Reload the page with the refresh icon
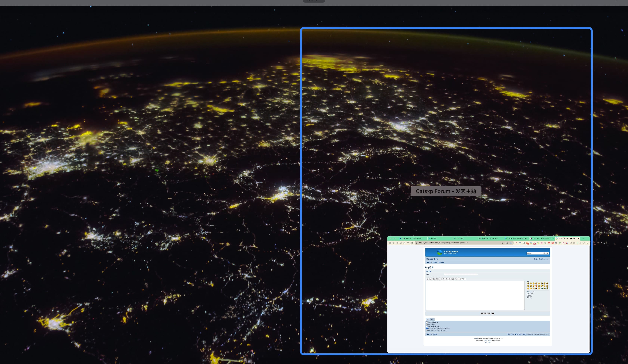 [401, 243]
